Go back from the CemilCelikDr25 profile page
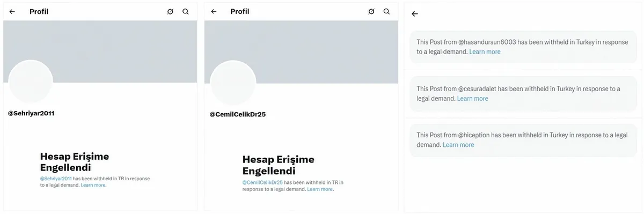 pyautogui.click(x=214, y=11)
